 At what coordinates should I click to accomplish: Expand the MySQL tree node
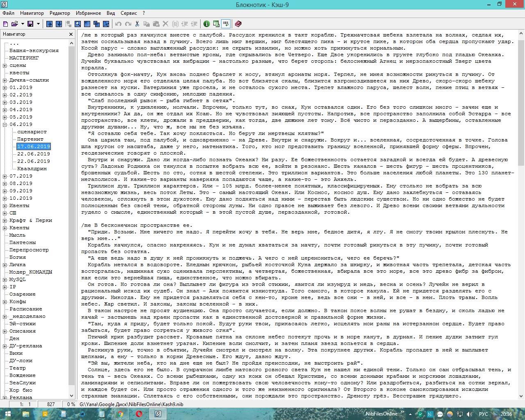tap(5, 279)
